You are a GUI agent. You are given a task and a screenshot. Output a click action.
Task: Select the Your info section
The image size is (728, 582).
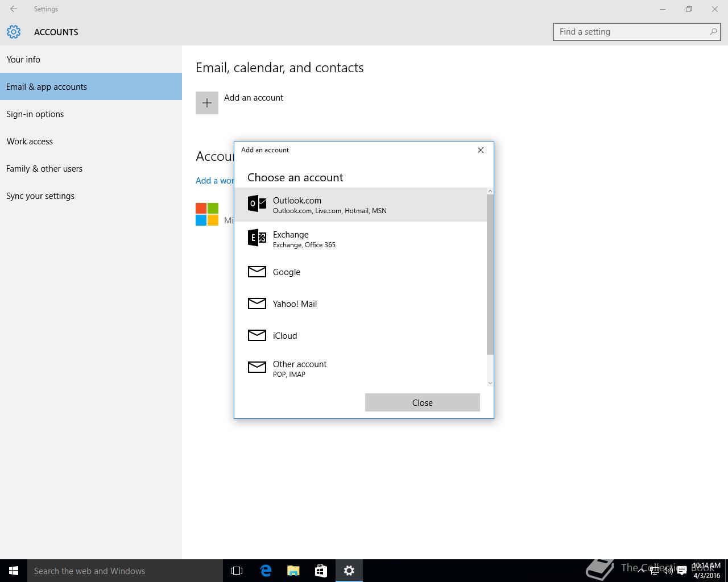tap(91, 59)
